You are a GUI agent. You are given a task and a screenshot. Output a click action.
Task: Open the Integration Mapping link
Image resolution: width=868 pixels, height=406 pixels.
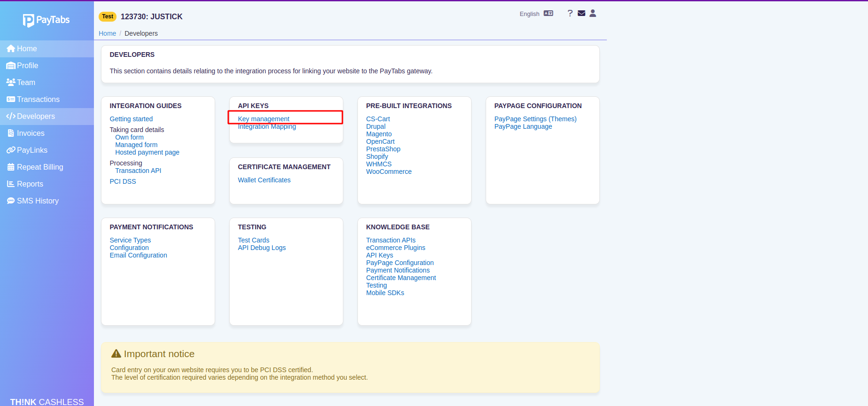pos(267,126)
